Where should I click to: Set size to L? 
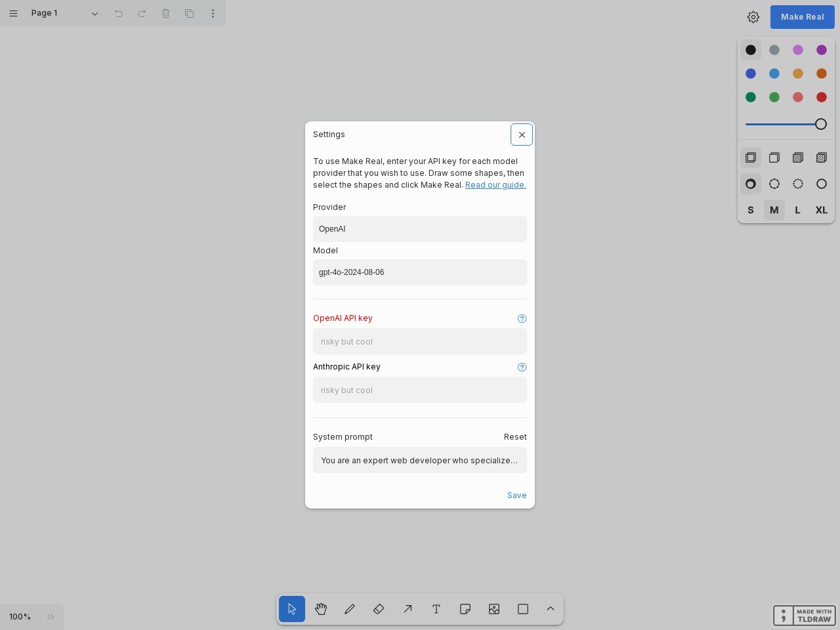(798, 210)
